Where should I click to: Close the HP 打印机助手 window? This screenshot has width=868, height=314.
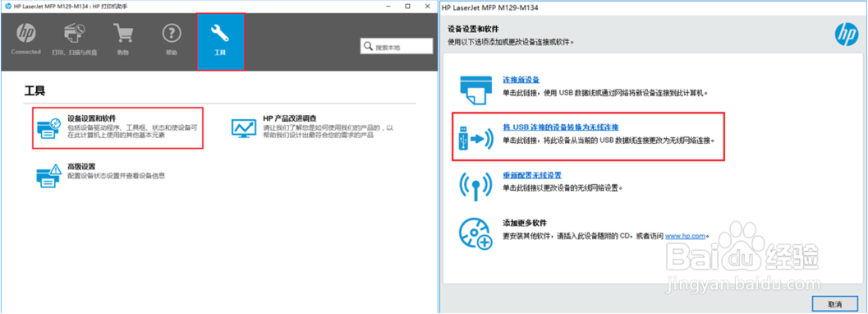click(x=428, y=6)
